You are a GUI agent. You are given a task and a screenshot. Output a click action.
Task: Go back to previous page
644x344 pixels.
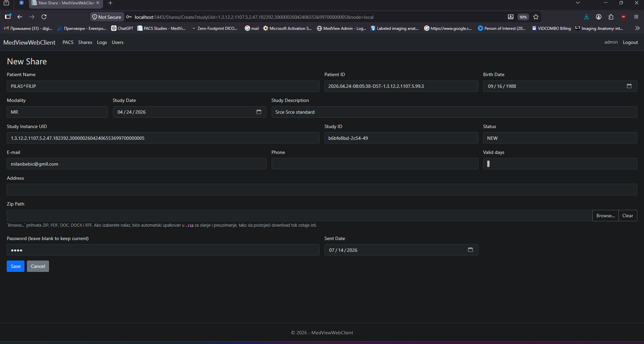coord(20,17)
